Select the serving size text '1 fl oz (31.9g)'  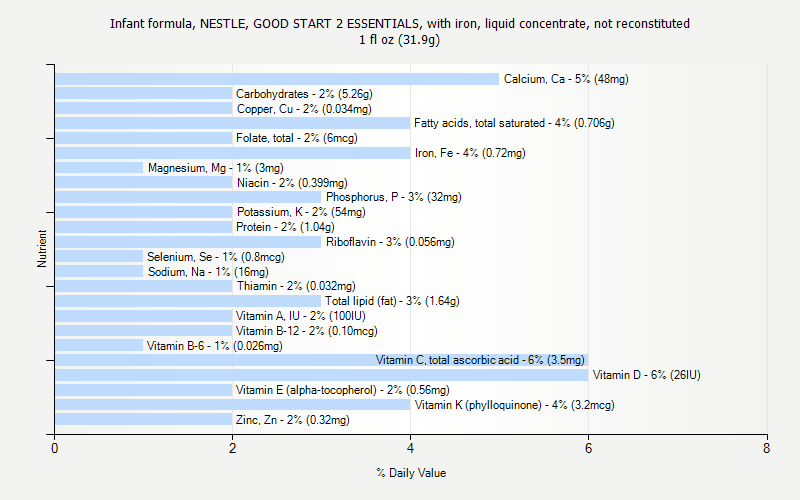point(399,40)
